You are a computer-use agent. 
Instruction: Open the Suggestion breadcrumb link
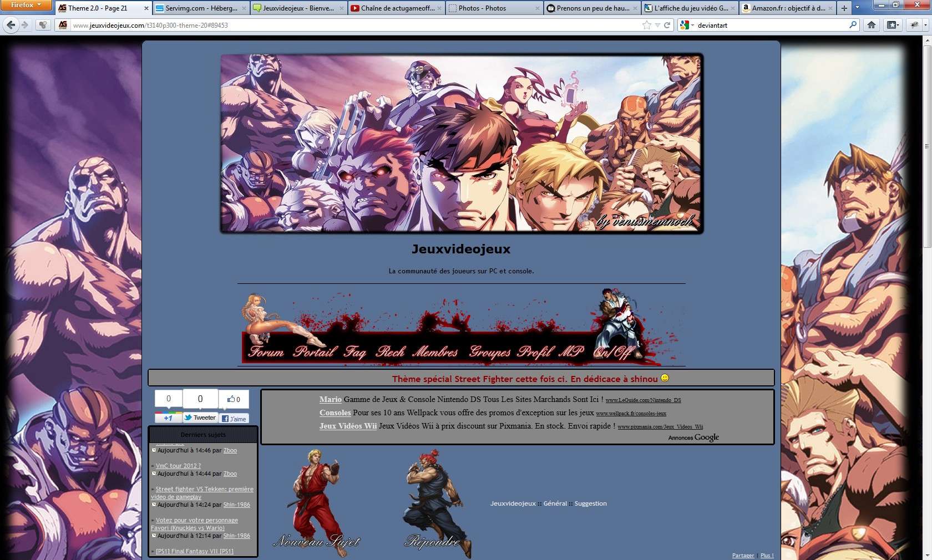[x=591, y=503]
